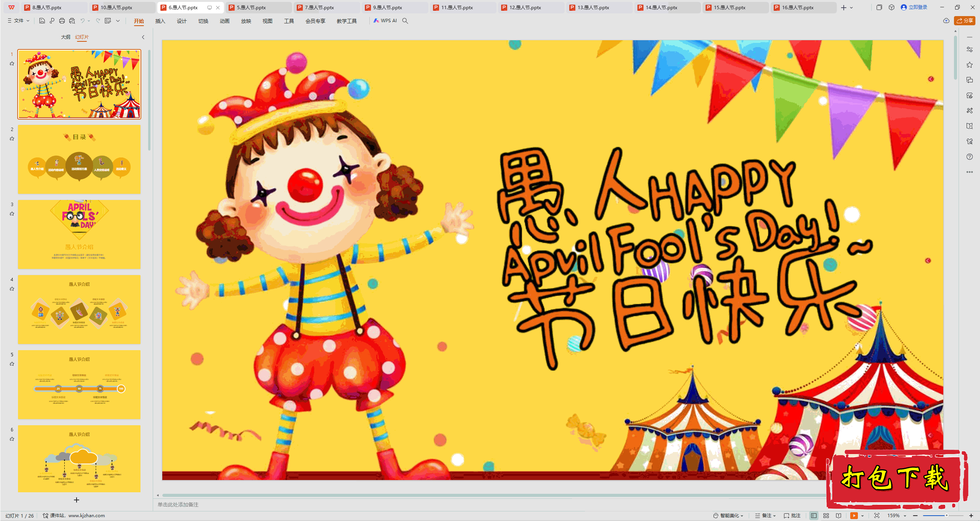Click the Redo arrow icon
This screenshot has height=521, width=980.
(x=98, y=21)
